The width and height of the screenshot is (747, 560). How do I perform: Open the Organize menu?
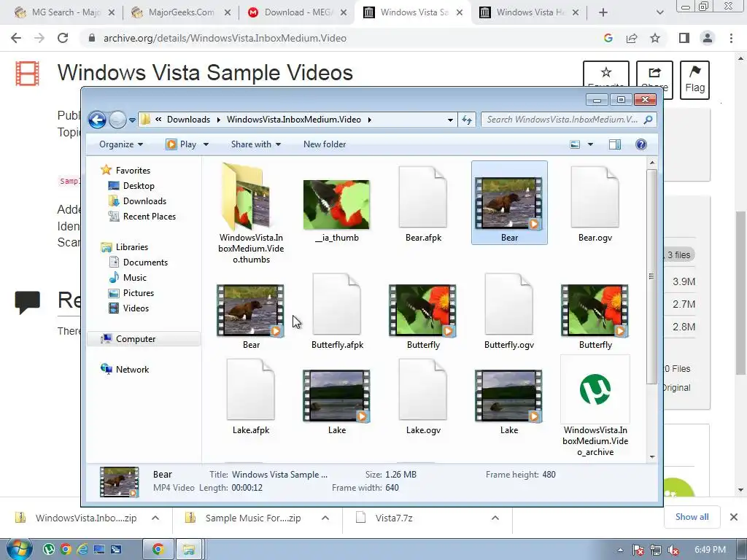(x=121, y=144)
